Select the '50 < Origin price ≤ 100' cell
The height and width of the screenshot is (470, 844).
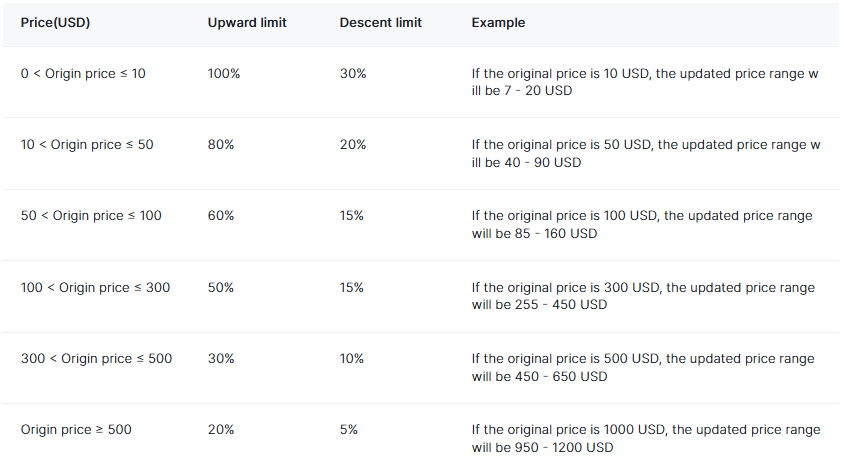point(91,216)
